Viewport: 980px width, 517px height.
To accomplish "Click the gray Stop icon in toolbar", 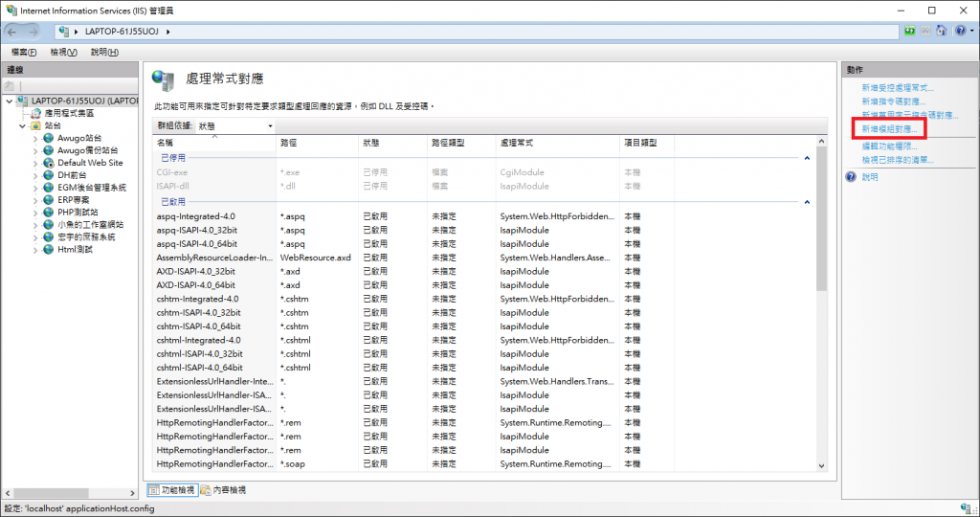I will coord(925,31).
